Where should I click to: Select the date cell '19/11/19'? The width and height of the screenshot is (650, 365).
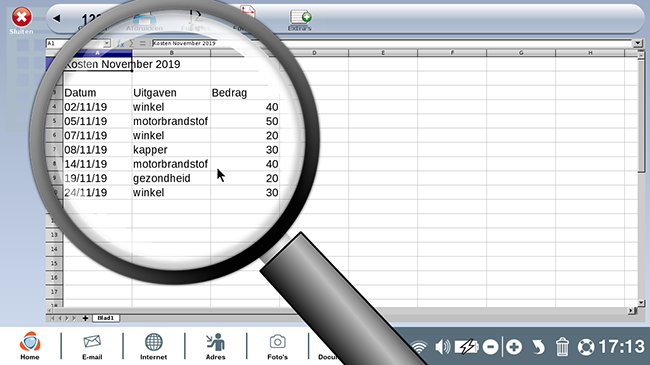click(97, 178)
